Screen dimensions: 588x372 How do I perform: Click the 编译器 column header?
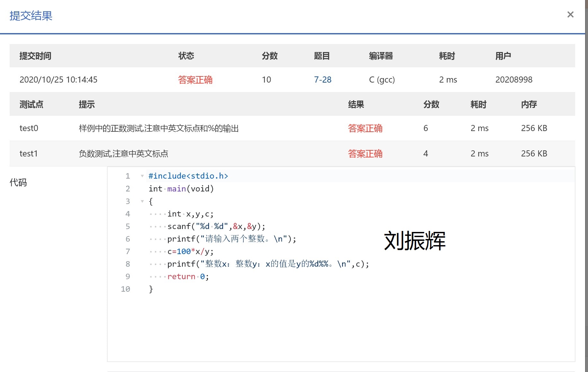point(381,56)
